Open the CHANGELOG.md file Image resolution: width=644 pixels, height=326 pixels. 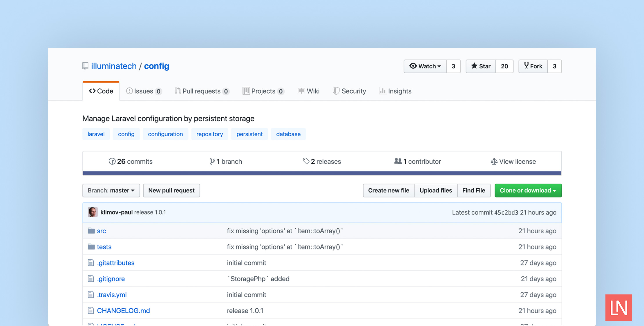pyautogui.click(x=124, y=311)
